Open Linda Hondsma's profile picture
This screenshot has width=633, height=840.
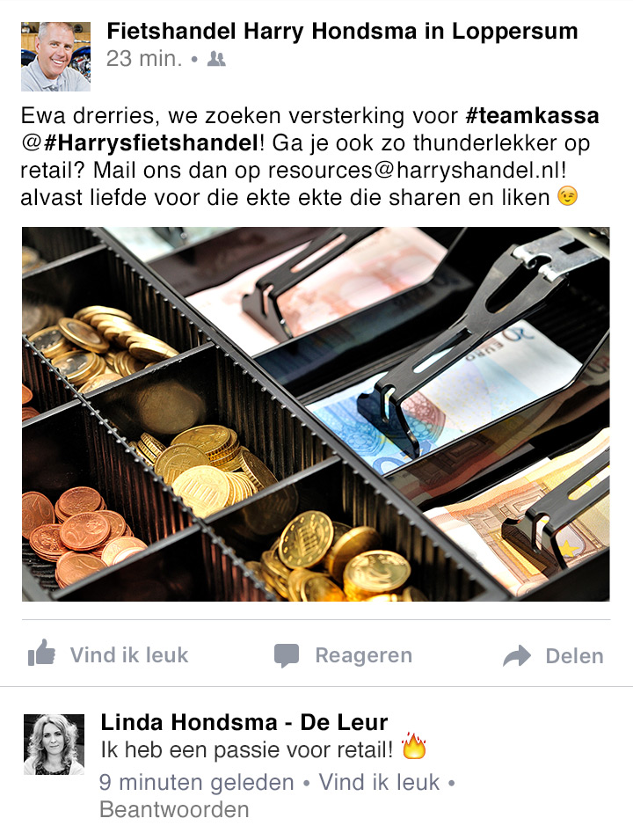[x=55, y=744]
